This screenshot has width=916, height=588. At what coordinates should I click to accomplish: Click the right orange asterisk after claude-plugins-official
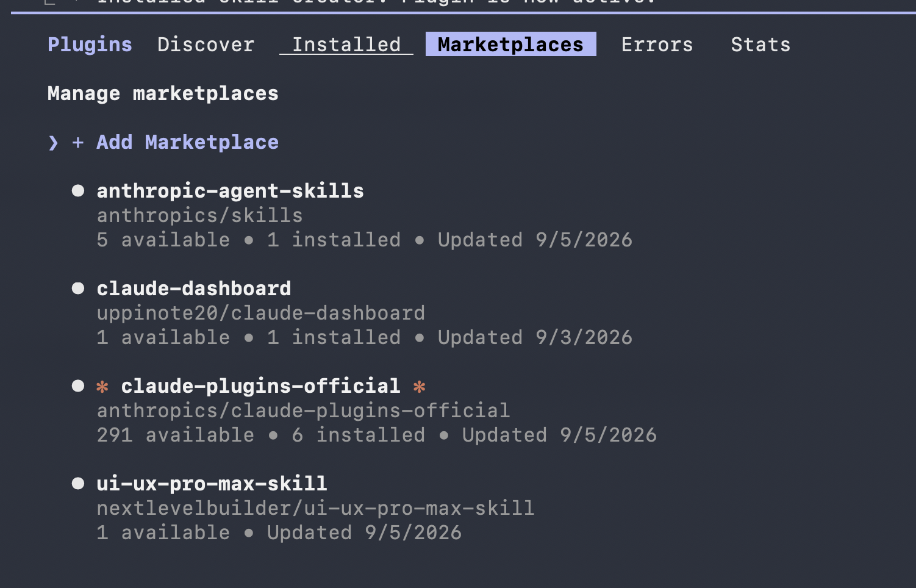click(420, 387)
